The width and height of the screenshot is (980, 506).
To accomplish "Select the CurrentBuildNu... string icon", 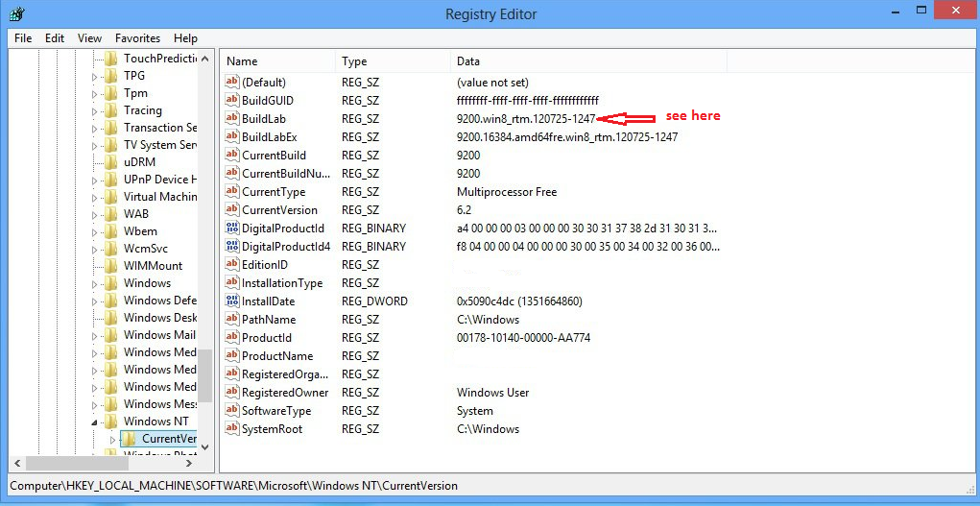I will [x=232, y=173].
